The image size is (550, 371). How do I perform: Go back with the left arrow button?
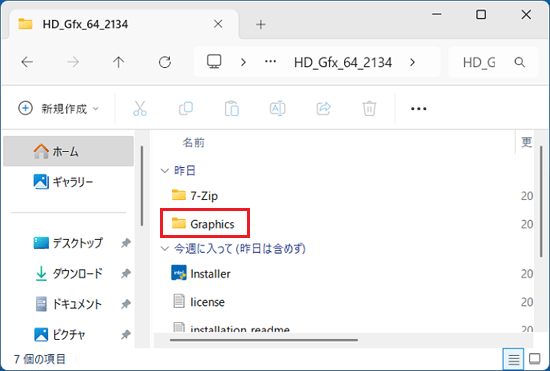27,62
